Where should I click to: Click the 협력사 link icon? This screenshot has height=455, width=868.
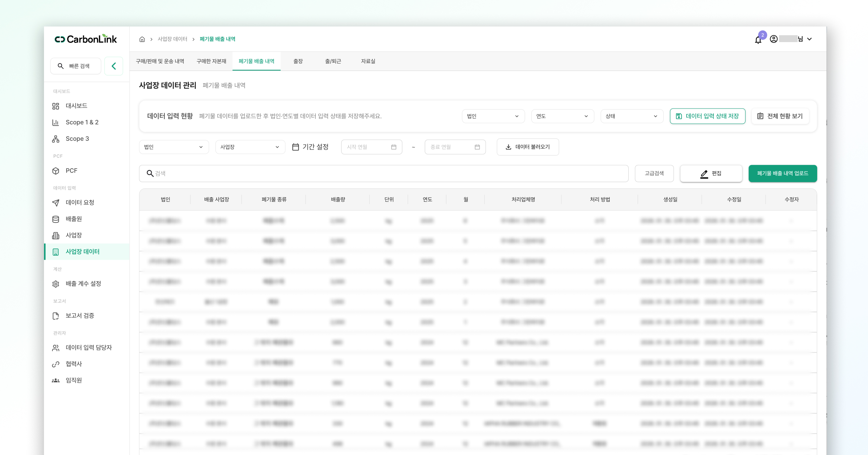[x=56, y=364]
